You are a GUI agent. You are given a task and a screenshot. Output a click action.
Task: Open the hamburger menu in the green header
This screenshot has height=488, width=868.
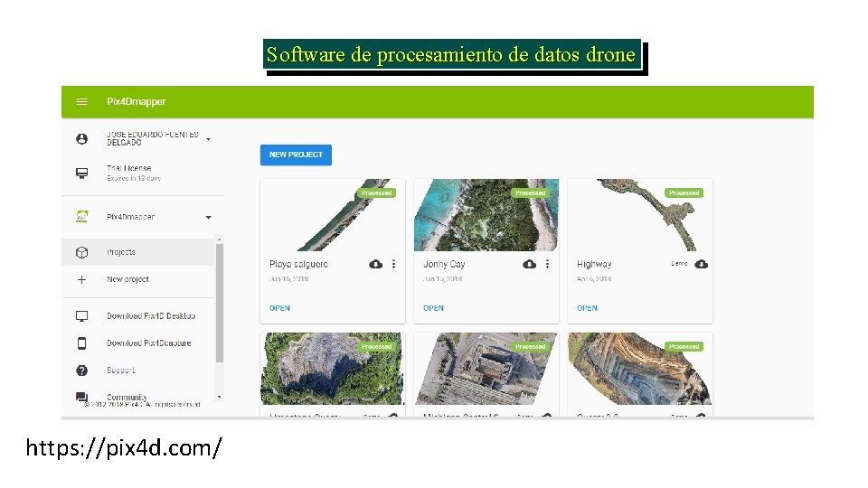click(81, 102)
